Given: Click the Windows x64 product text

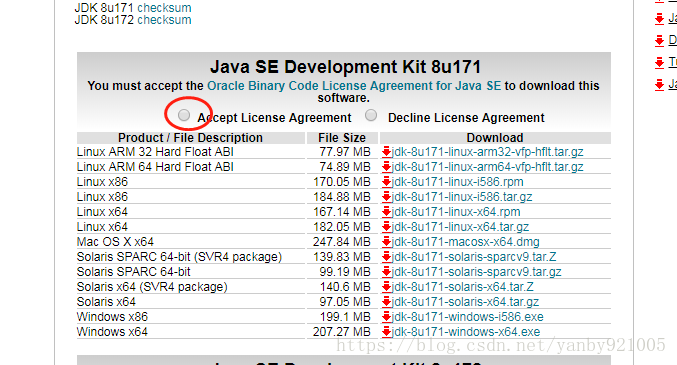Looking at the screenshot, I should coord(112,332).
